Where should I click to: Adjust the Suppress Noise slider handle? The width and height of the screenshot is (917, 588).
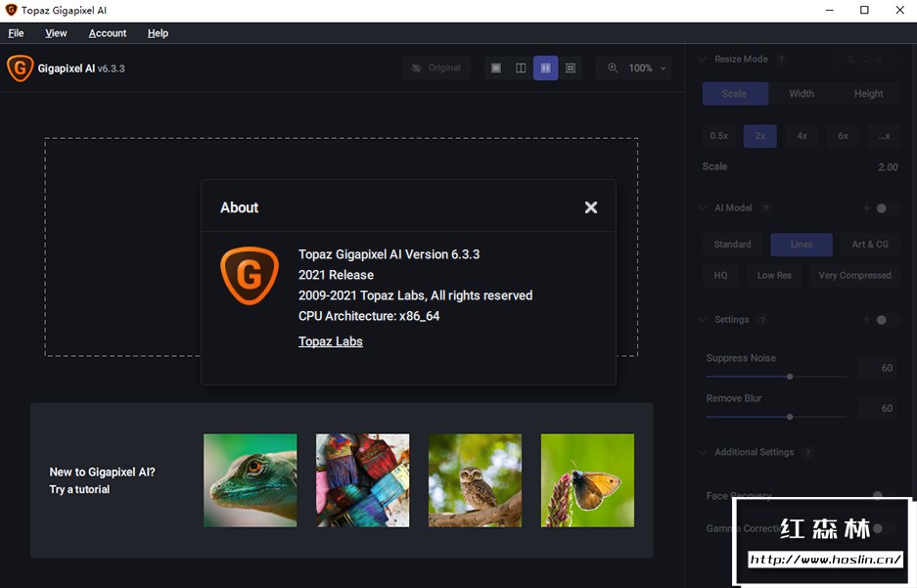(x=790, y=377)
